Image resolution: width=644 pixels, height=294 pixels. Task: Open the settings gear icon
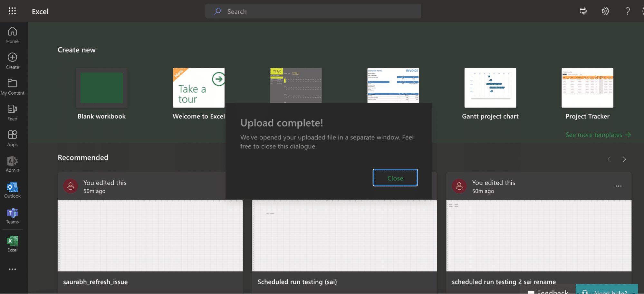(x=606, y=11)
